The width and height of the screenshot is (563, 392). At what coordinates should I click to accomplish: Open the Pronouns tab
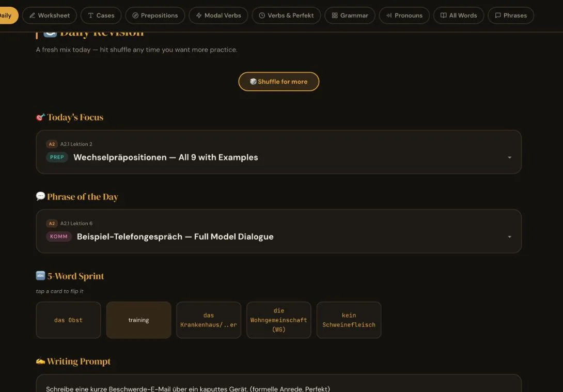pos(404,15)
